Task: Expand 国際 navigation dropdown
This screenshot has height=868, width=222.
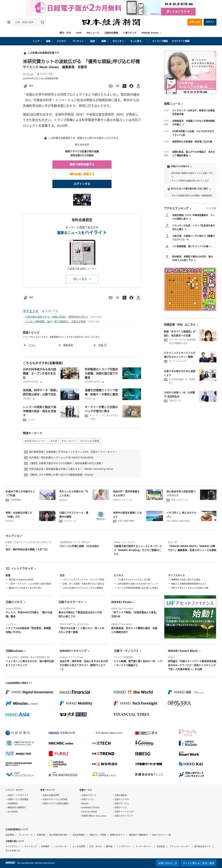Action: (x=105, y=41)
